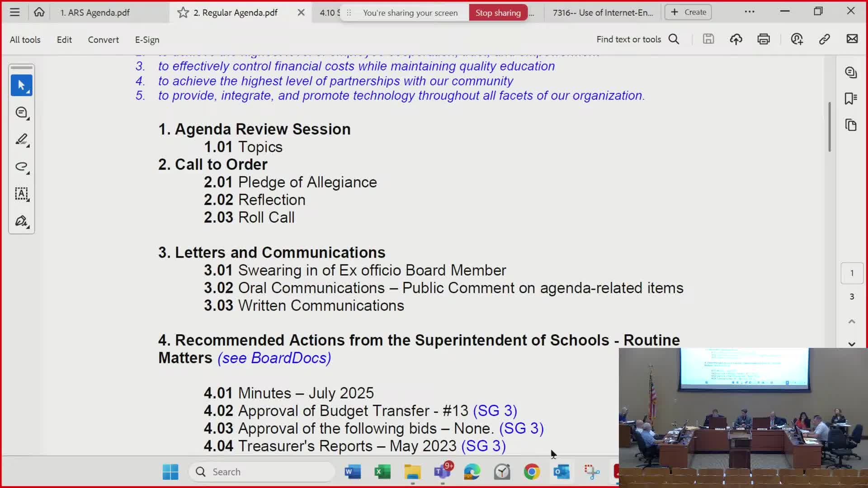The image size is (868, 488).
Task: Open Excel from the taskbar
Action: pyautogui.click(x=382, y=472)
